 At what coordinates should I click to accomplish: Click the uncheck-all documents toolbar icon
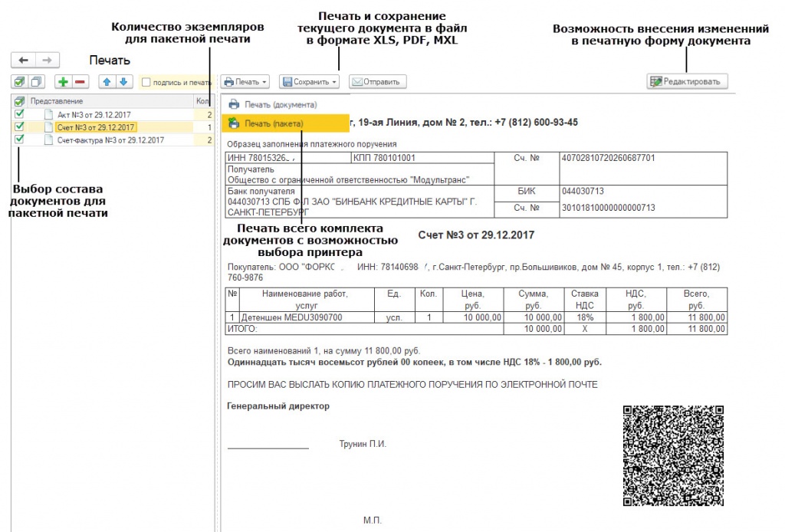click(x=37, y=81)
